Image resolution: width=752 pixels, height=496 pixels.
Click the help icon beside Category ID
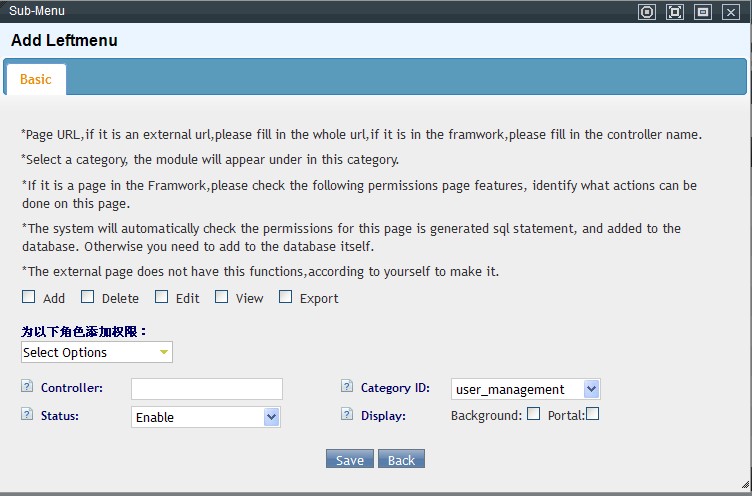click(x=347, y=387)
